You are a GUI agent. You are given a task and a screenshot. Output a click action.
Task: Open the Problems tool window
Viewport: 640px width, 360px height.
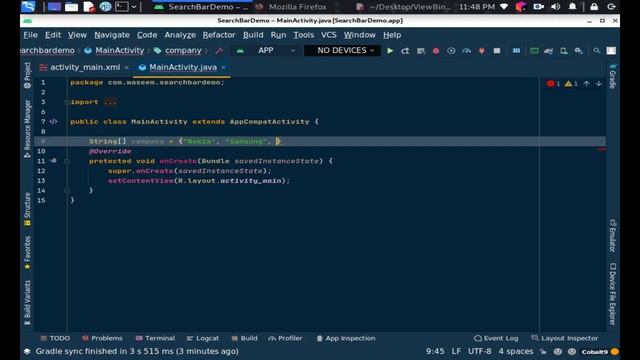click(x=102, y=338)
